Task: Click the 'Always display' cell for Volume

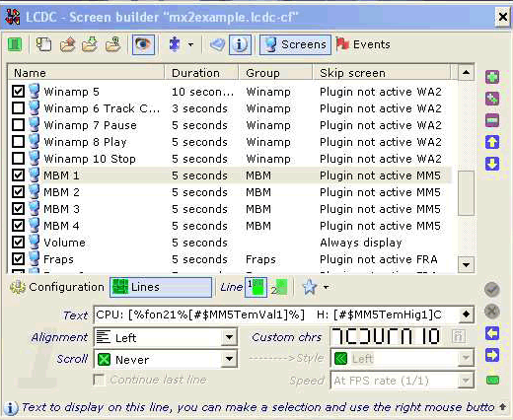Action: (361, 243)
